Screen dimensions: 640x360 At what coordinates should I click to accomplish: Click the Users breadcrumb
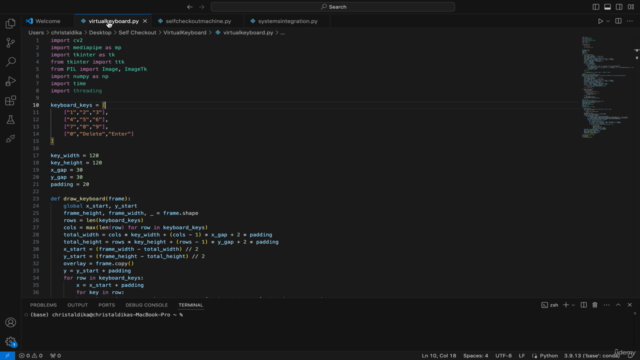(x=36, y=33)
